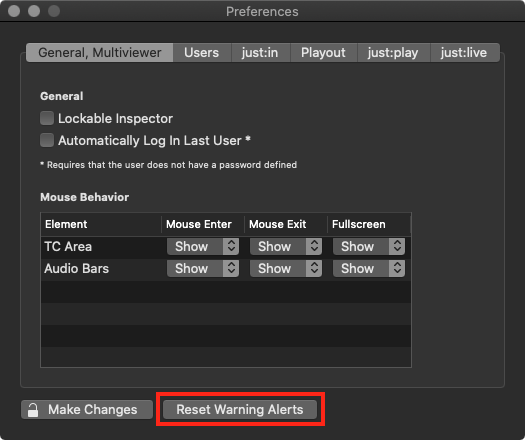Viewport: 525px width, 440px height.
Task: Enable the Lockable Inspector checkbox
Action: [47, 118]
